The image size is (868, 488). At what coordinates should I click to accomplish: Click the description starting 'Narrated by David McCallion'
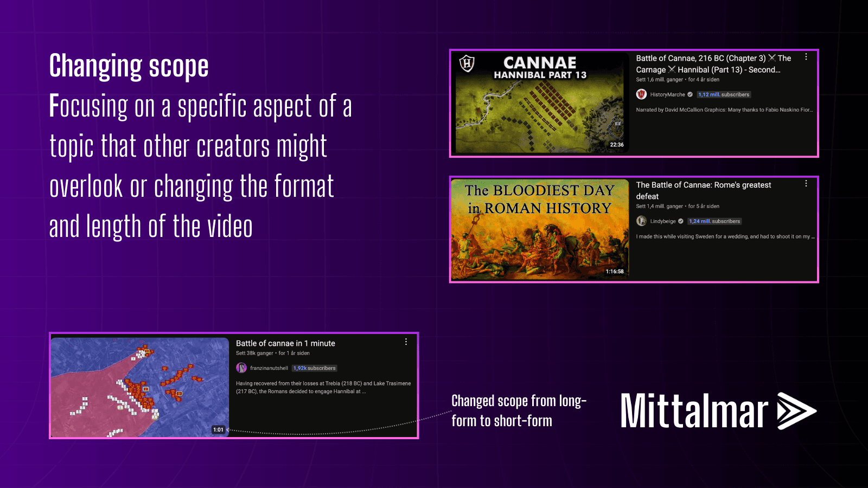tap(724, 110)
